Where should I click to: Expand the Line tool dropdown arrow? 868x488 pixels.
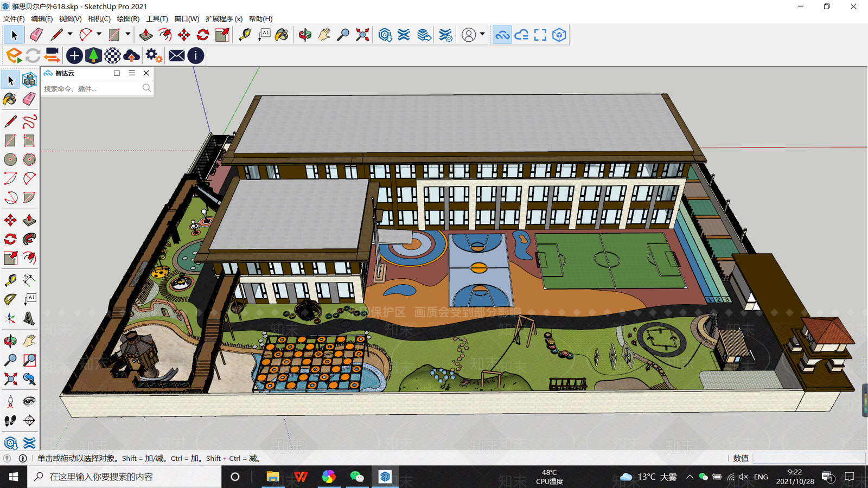70,34
